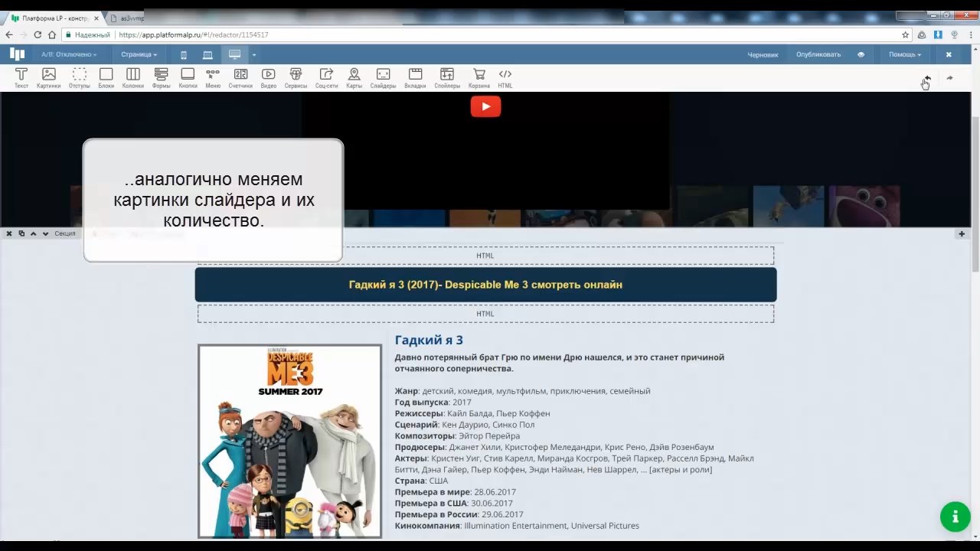Open the Помощь dropdown
Image resolution: width=980 pixels, height=551 pixels.
tap(904, 54)
